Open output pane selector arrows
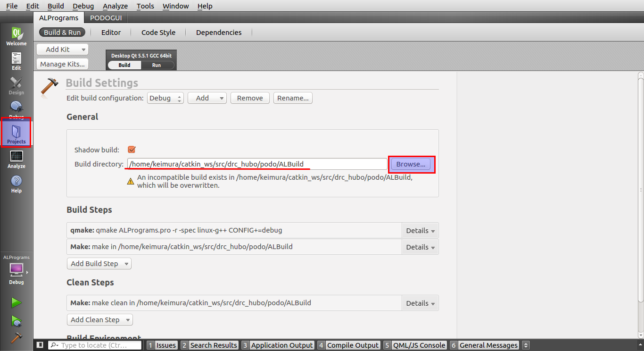The image size is (644, 351). coord(526,345)
